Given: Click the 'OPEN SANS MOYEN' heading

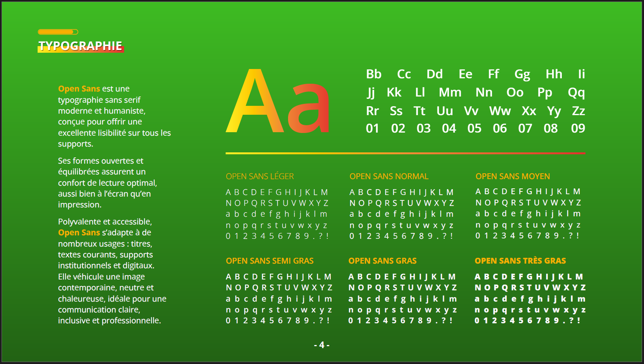Looking at the screenshot, I should [x=513, y=176].
